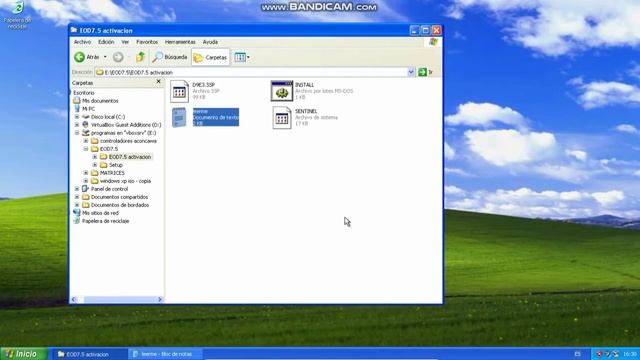Open the Favoritos menu
This screenshot has width=640, height=360.
147,42
